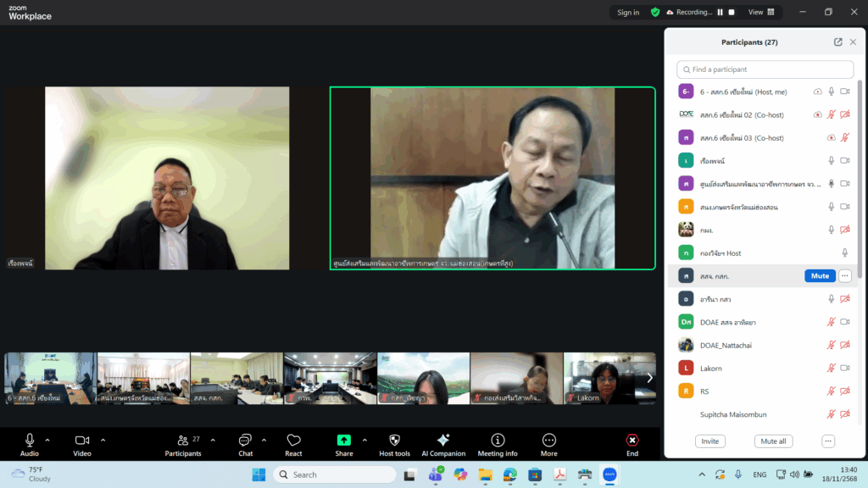Screen dimensions: 868x488
Task: Expand the Share options arrow
Action: [x=364, y=440]
